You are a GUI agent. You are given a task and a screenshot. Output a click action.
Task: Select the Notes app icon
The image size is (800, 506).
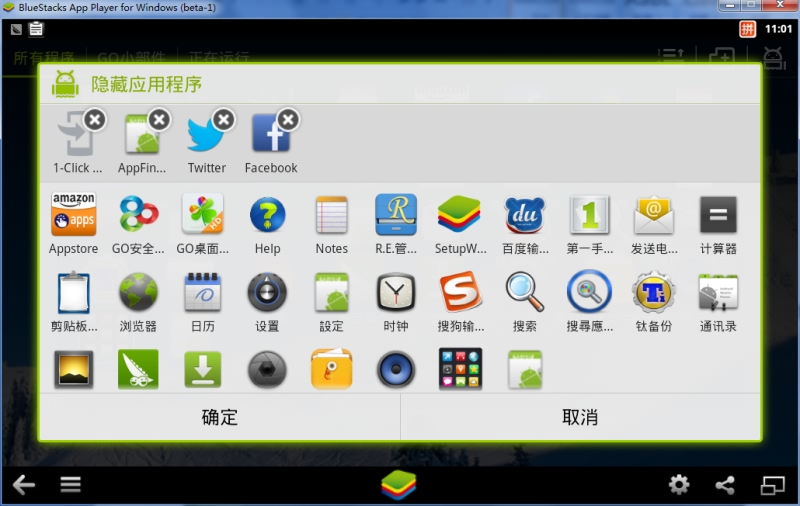point(332,215)
